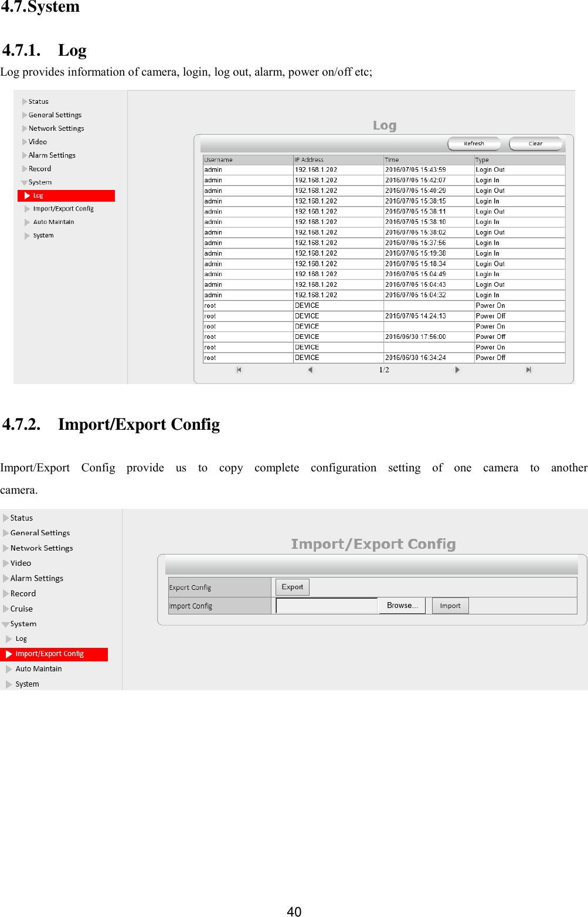Screen dimensions: 588x917
Task: Click the Import Config file path field
Action: coord(327,605)
